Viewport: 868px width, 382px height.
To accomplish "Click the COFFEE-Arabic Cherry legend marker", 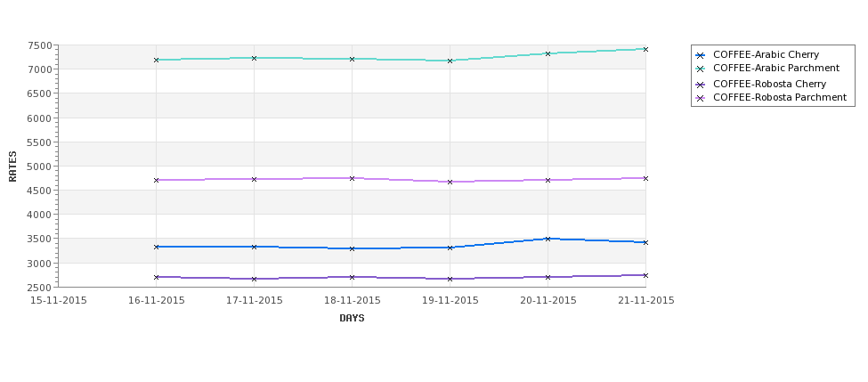I will coord(701,55).
